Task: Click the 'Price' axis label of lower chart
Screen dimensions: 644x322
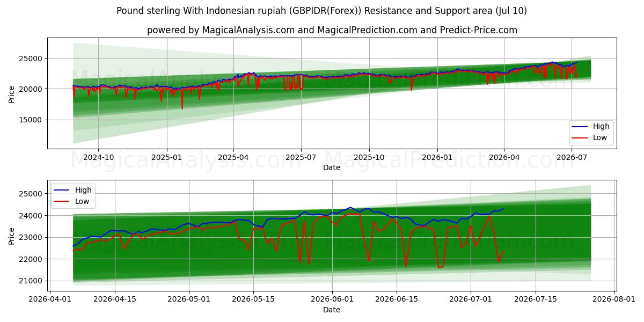Action: 12,236
